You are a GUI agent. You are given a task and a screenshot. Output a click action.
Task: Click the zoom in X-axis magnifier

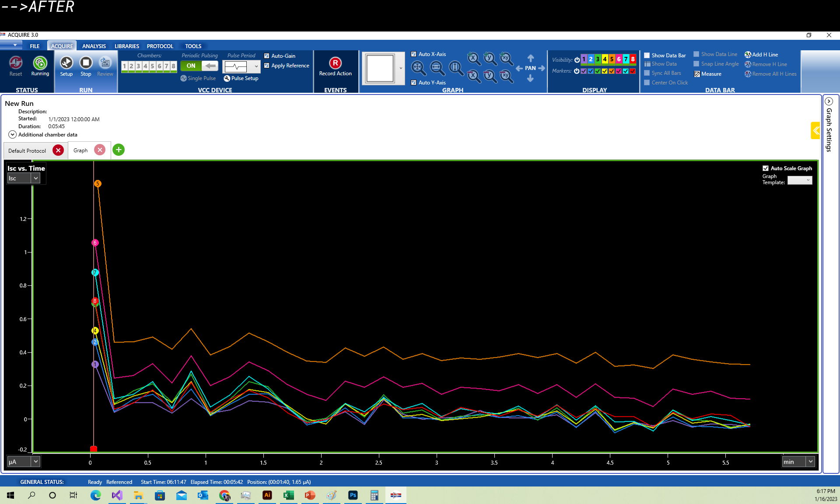pos(473,58)
